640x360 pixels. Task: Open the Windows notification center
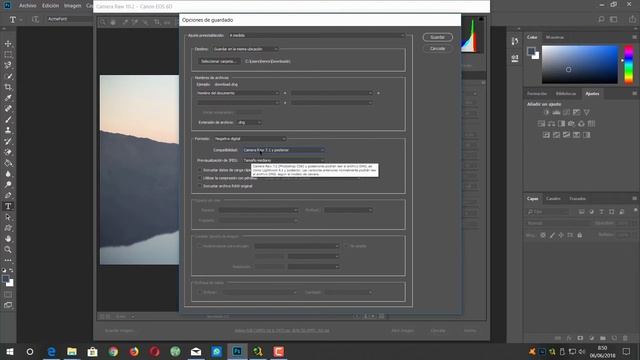point(627,351)
